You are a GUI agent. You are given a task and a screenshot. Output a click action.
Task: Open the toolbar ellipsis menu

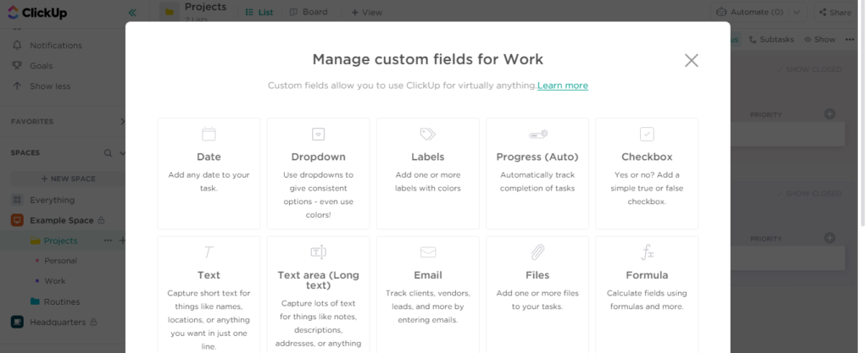click(x=849, y=39)
